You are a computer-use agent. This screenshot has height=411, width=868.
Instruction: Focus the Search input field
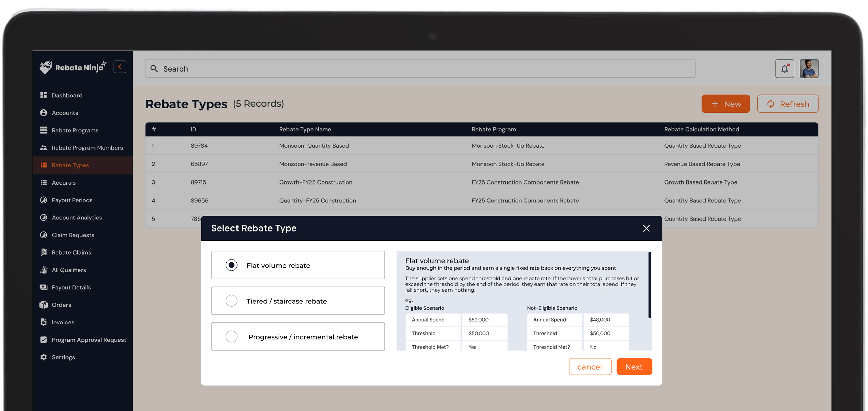420,69
